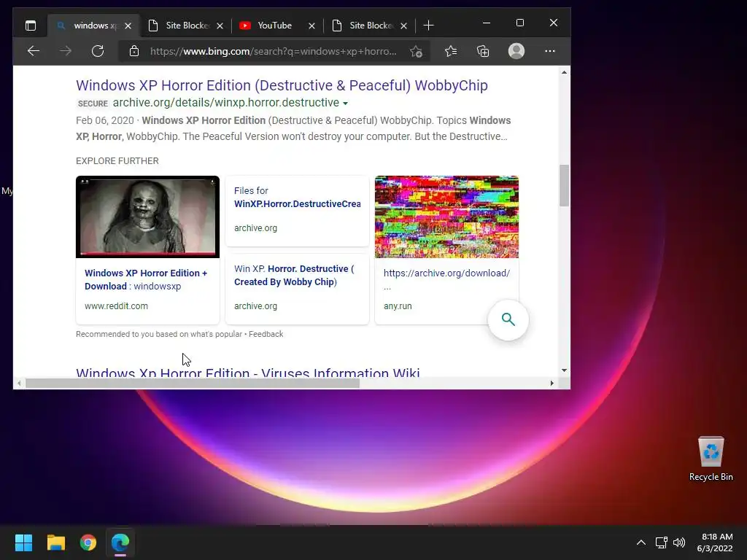Image resolution: width=747 pixels, height=560 pixels.
Task: Close the YouTube tab
Action: (311, 26)
